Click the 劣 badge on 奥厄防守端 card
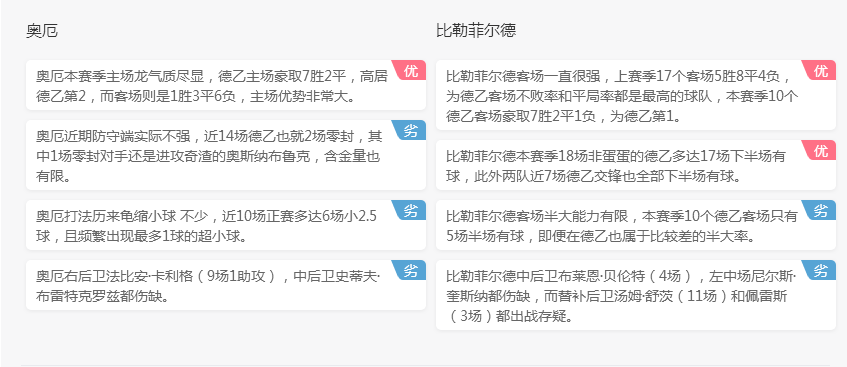 (411, 130)
